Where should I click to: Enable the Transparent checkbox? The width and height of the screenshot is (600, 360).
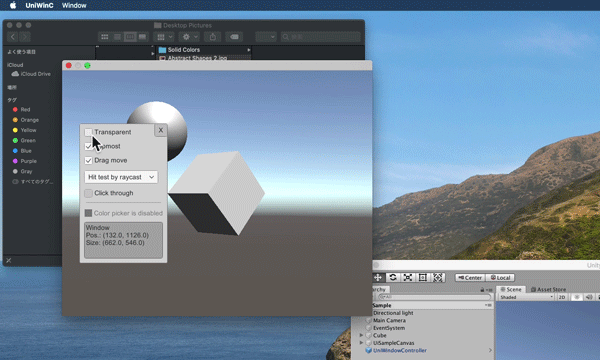click(x=88, y=132)
